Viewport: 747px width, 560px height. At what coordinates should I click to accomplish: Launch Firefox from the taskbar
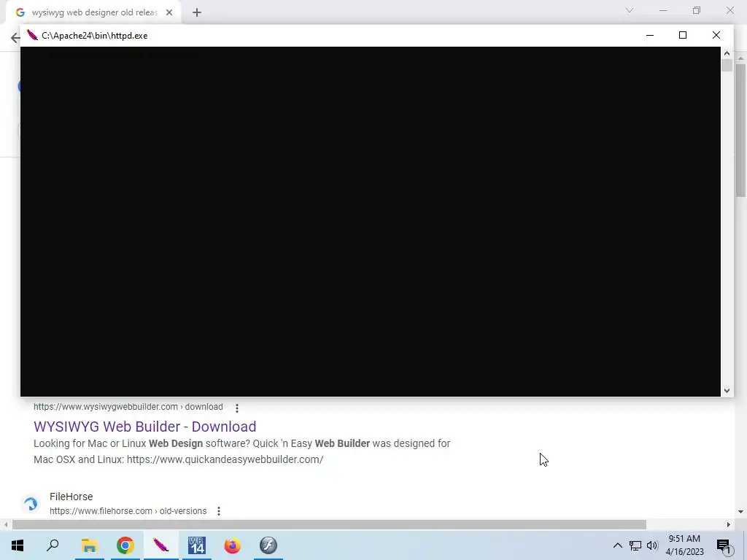pos(233,545)
